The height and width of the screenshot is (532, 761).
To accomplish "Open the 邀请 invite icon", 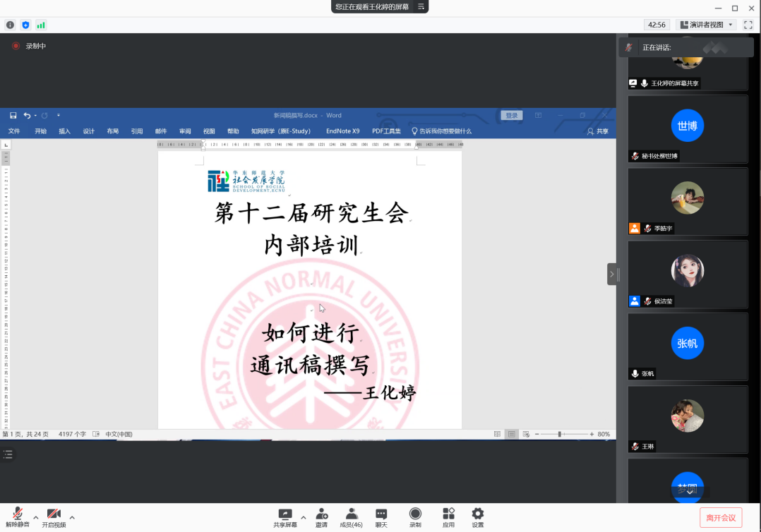I will point(321,517).
